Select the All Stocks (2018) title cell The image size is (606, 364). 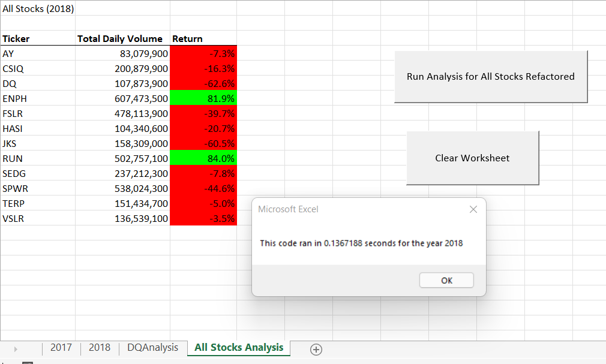[x=38, y=8]
